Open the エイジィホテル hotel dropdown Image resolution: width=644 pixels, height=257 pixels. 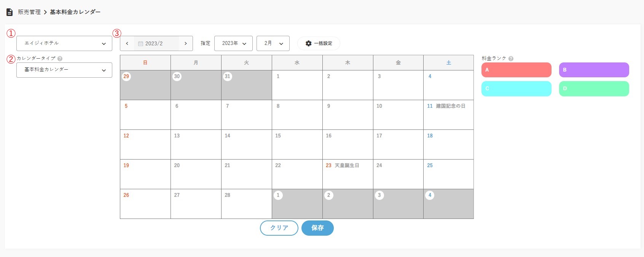click(x=64, y=43)
